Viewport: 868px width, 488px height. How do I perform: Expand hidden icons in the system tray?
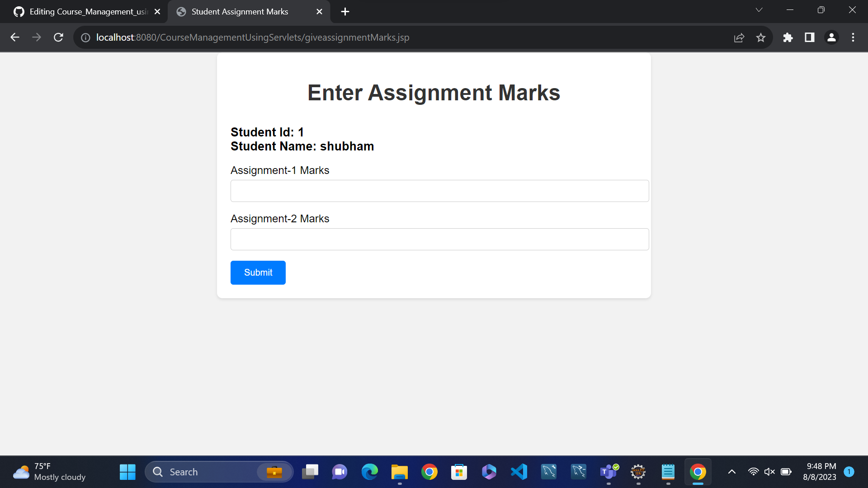(x=731, y=471)
